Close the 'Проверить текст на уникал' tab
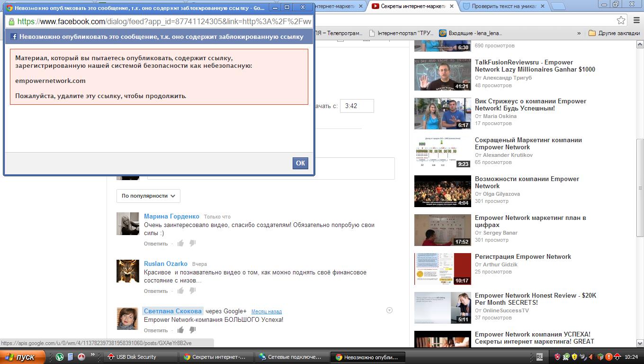 542,6
